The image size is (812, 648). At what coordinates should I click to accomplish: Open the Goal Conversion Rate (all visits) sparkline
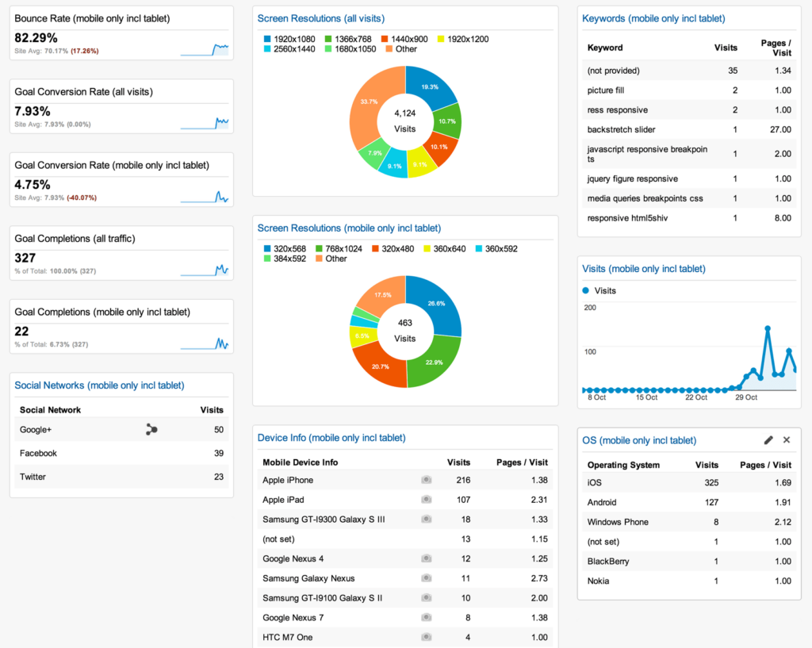pos(205,123)
